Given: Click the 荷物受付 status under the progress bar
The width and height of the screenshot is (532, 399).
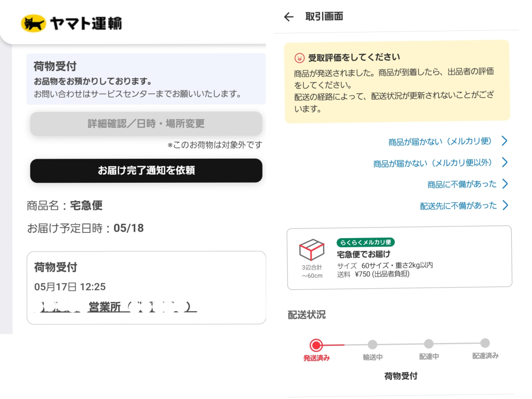Looking at the screenshot, I should pyautogui.click(x=400, y=376).
